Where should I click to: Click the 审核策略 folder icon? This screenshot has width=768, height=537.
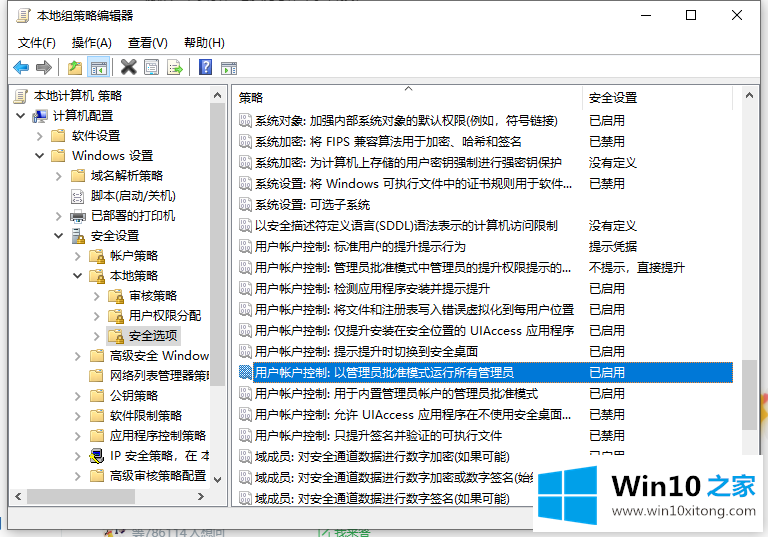pos(116,296)
